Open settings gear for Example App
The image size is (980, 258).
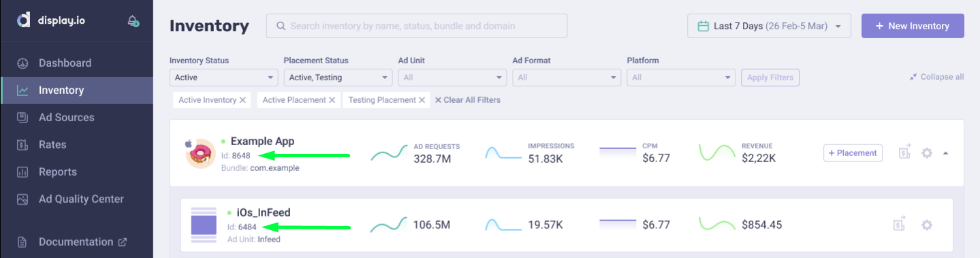(x=926, y=152)
